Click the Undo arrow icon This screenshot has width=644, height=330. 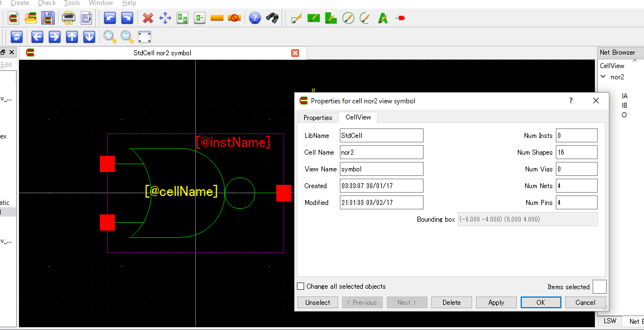pos(110,18)
